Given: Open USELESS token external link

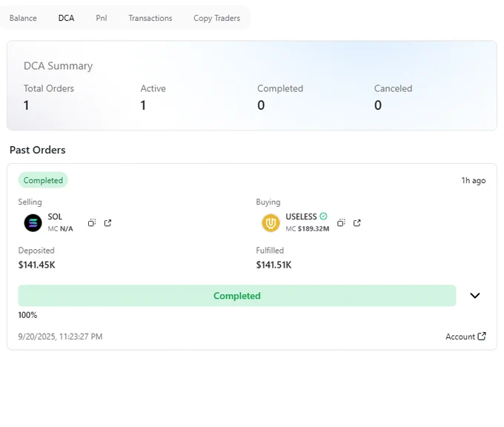Looking at the screenshot, I should 357,222.
